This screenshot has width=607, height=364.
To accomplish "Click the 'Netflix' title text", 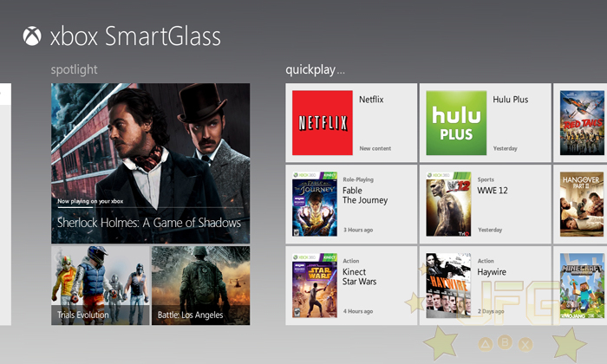I will point(371,100).
